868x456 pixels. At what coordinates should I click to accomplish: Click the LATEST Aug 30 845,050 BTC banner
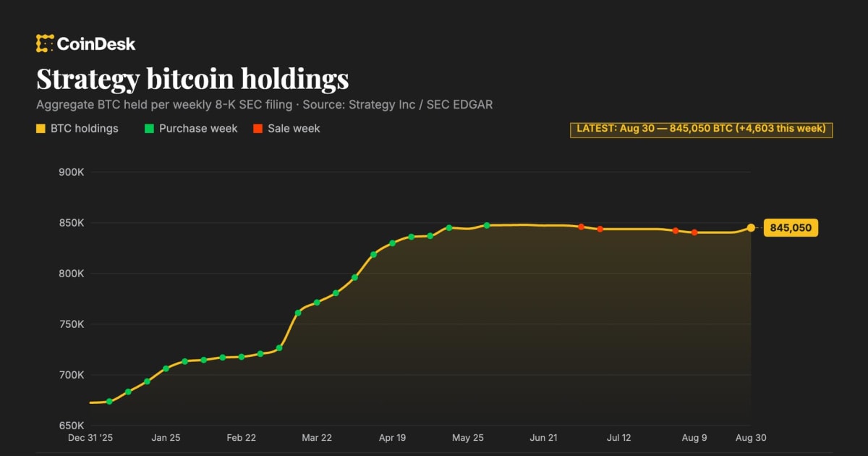point(701,130)
